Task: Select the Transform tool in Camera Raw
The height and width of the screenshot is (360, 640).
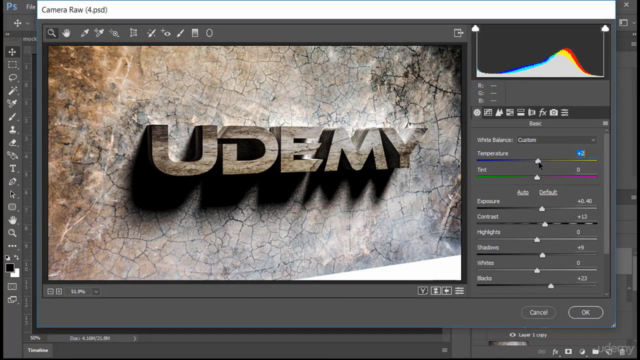Action: point(133,33)
